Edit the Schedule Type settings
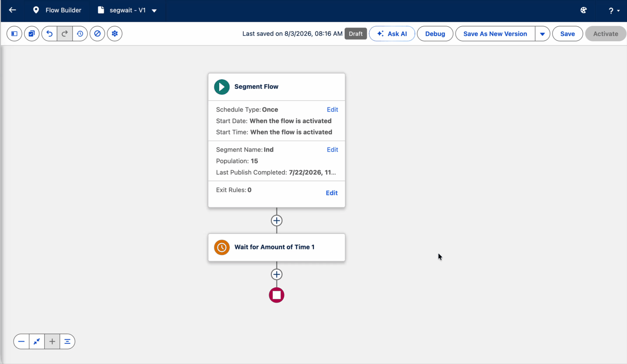The image size is (627, 364). [332, 110]
